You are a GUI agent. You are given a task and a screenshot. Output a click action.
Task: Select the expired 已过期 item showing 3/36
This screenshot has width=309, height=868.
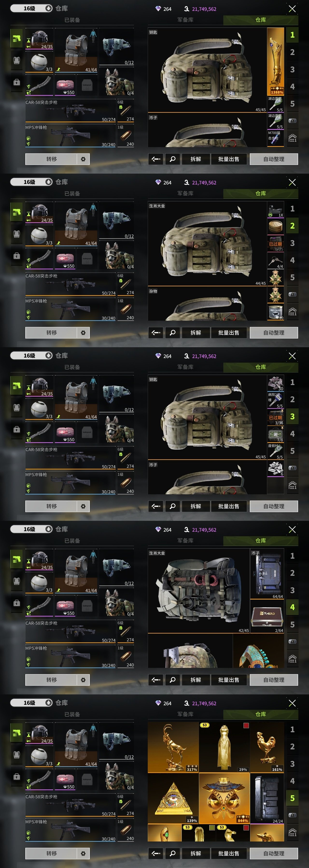275,417
